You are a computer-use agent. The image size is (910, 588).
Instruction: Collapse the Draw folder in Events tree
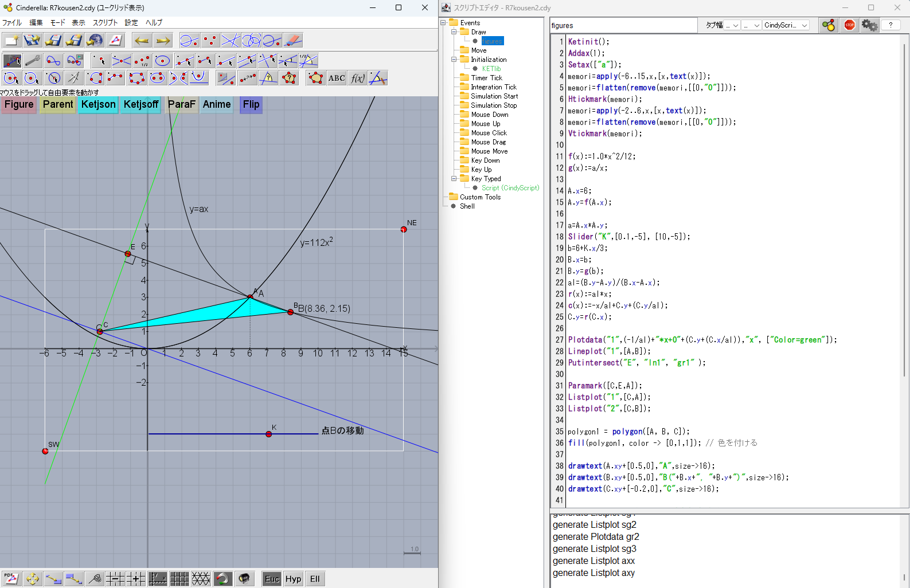pyautogui.click(x=454, y=32)
